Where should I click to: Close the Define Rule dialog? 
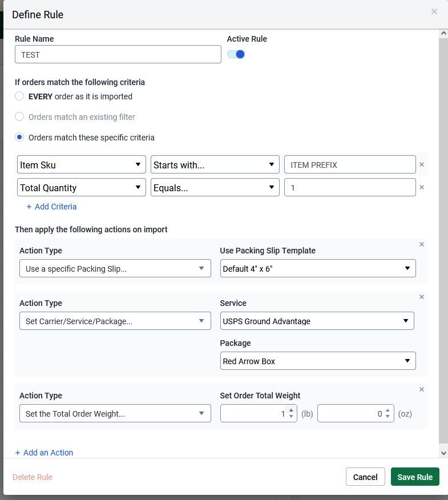click(434, 11)
